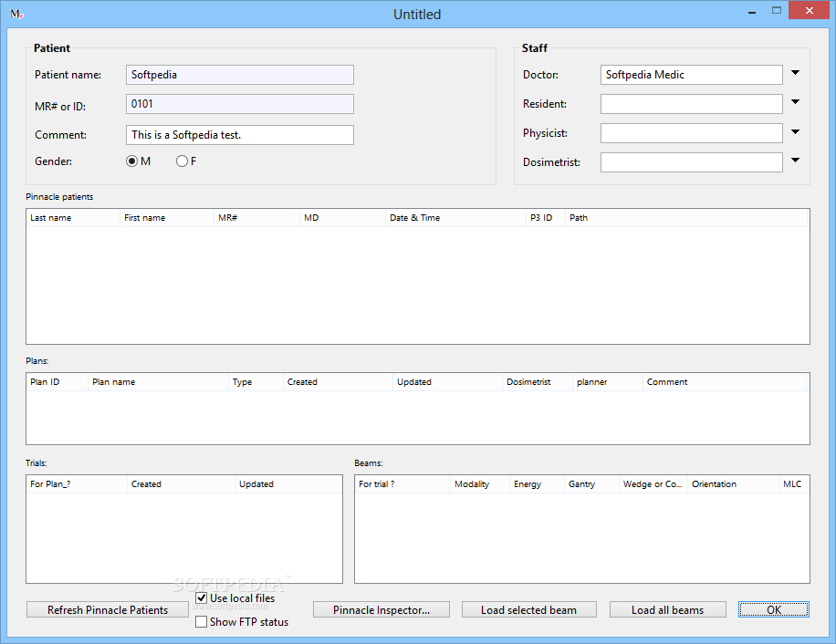
Task: Click the Plan name column header
Action: (x=159, y=381)
